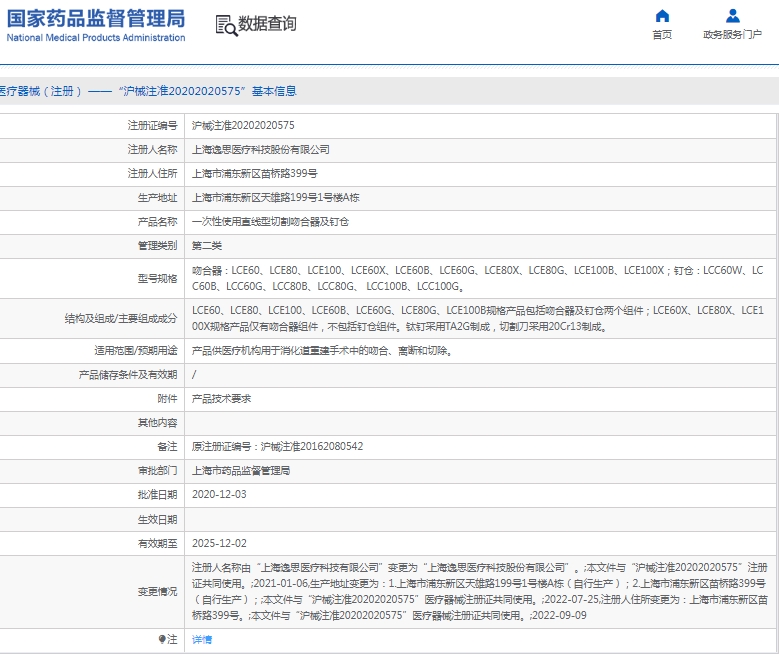Image resolution: width=779 pixels, height=658 pixels.
Task: Select original number 沪械注准20162080542
Action: pyautogui.click(x=312, y=446)
